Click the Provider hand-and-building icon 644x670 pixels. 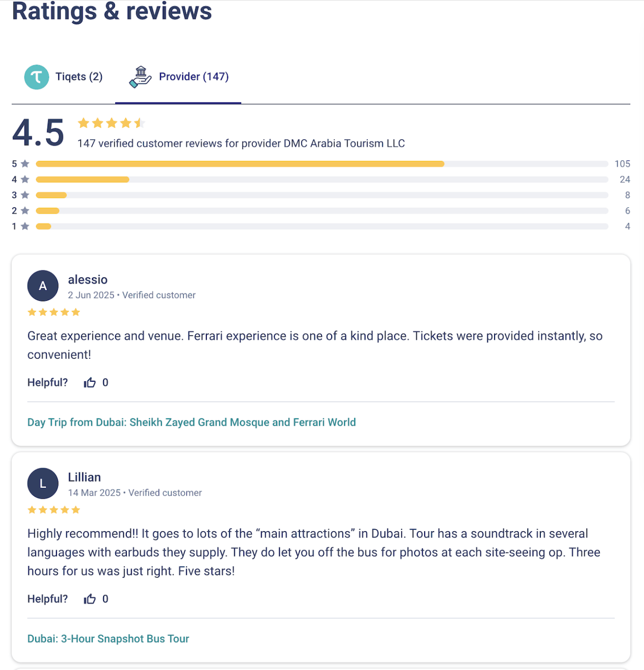[x=140, y=77]
